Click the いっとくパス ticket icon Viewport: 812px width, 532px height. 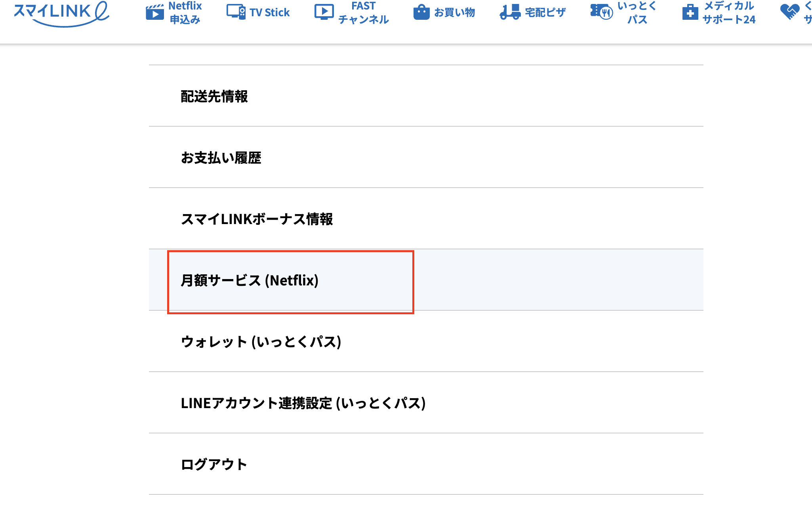(x=601, y=12)
